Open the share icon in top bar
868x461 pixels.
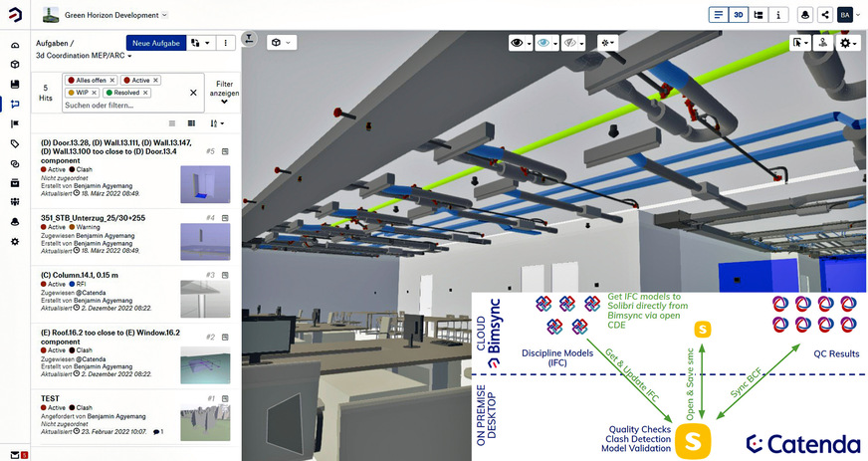click(824, 15)
